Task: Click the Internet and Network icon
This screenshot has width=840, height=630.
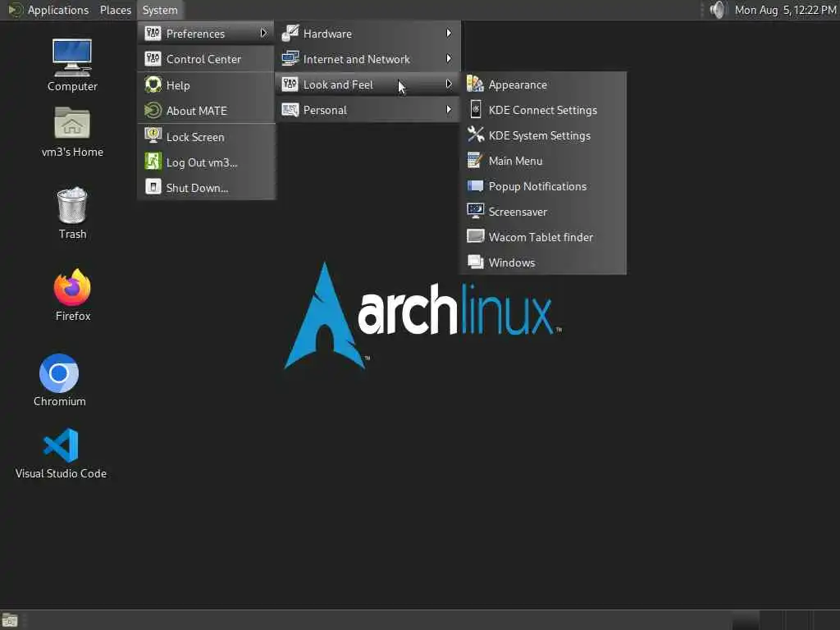Action: [290, 58]
